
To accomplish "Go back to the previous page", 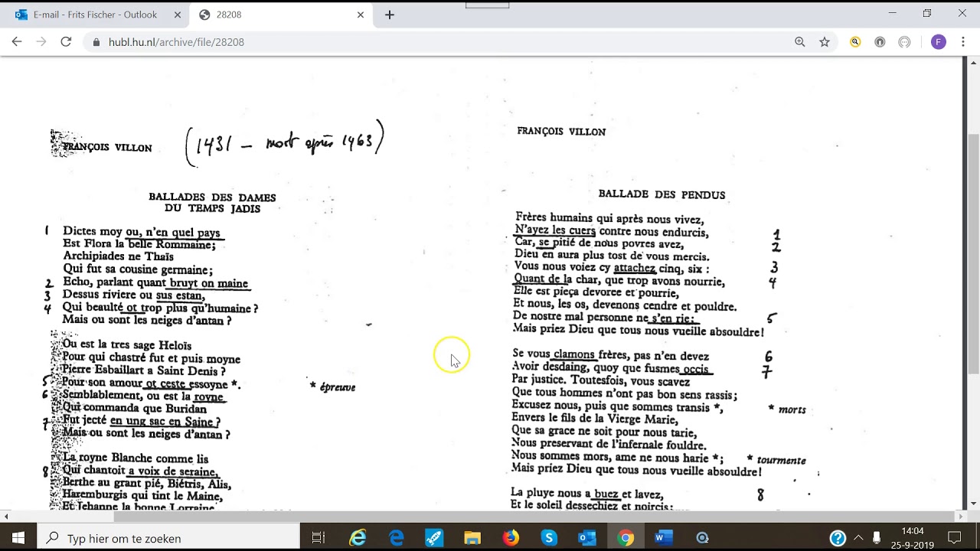I will [x=17, y=42].
